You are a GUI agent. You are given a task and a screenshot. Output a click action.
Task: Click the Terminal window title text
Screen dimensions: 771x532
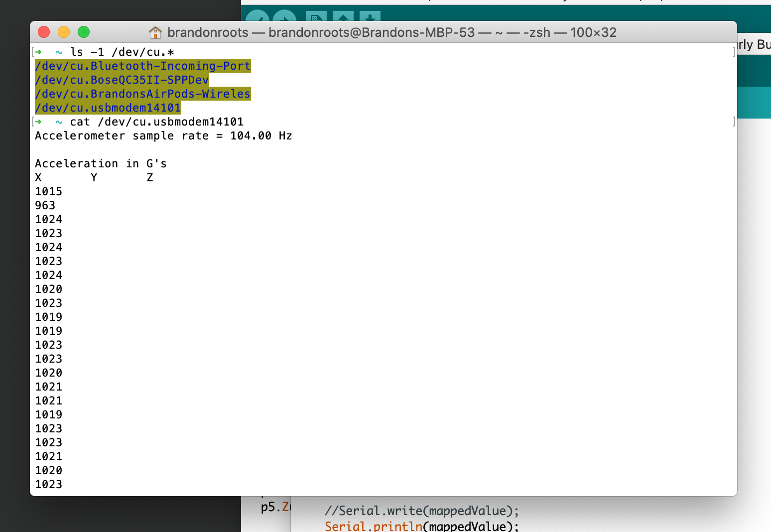(392, 32)
